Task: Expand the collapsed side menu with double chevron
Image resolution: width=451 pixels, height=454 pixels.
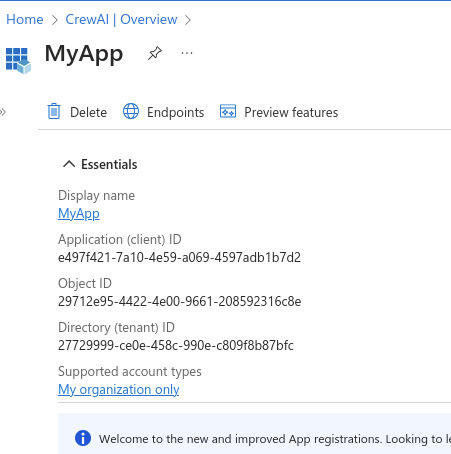Action: [x=3, y=112]
